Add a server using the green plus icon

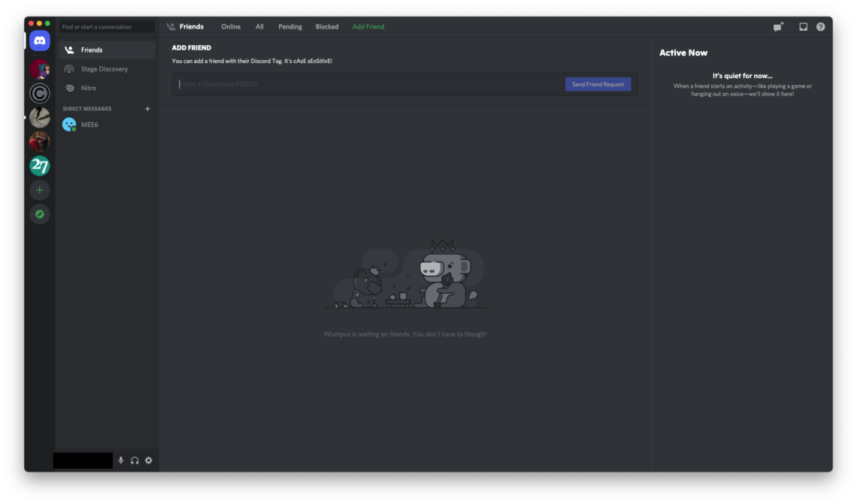tap(39, 190)
